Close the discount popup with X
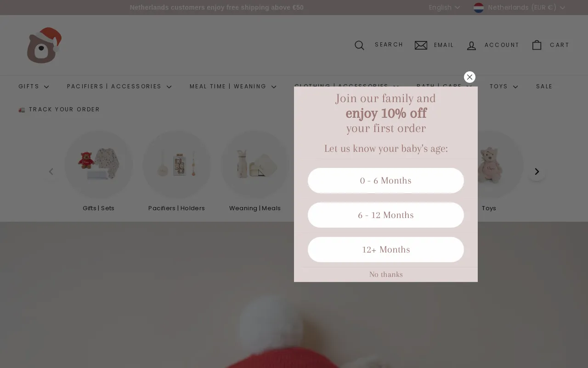The height and width of the screenshot is (368, 588). [x=469, y=77]
